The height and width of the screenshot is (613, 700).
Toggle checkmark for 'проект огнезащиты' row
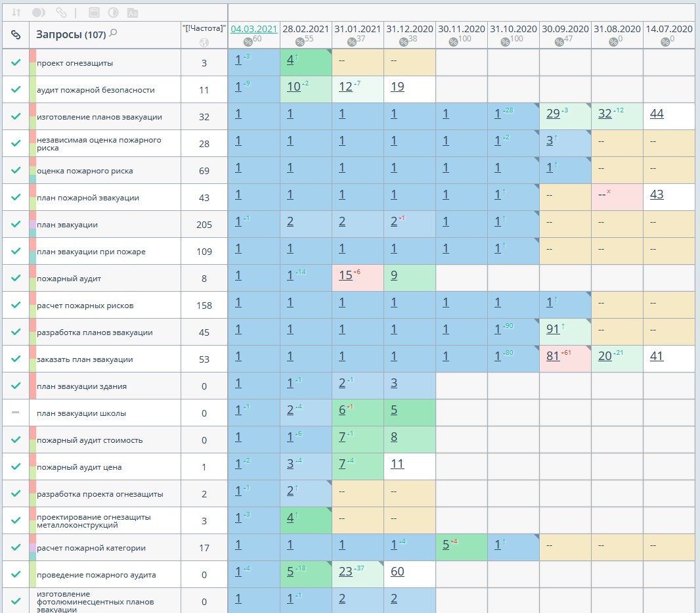16,63
